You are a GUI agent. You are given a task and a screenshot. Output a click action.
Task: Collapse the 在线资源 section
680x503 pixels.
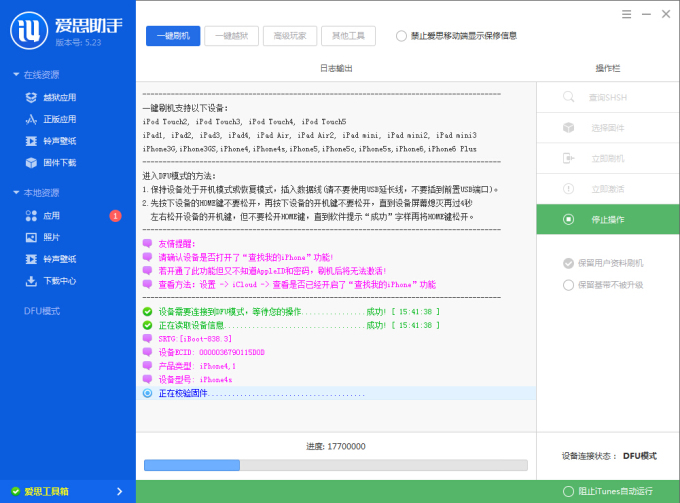coord(16,75)
